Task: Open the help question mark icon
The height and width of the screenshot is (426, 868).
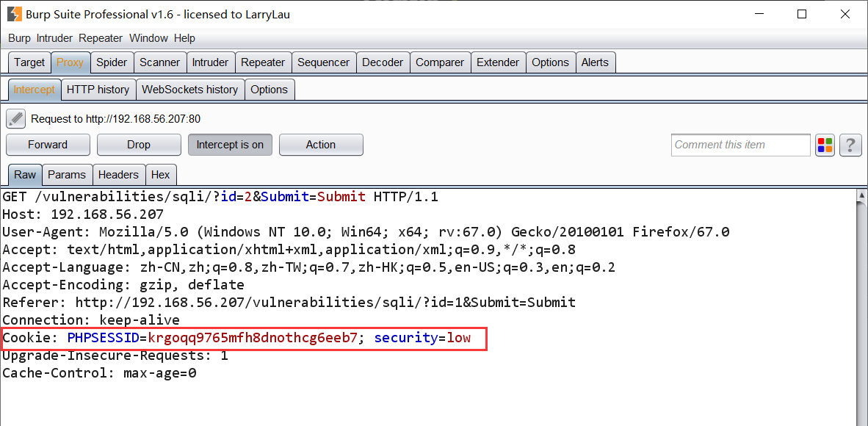Action: [851, 145]
